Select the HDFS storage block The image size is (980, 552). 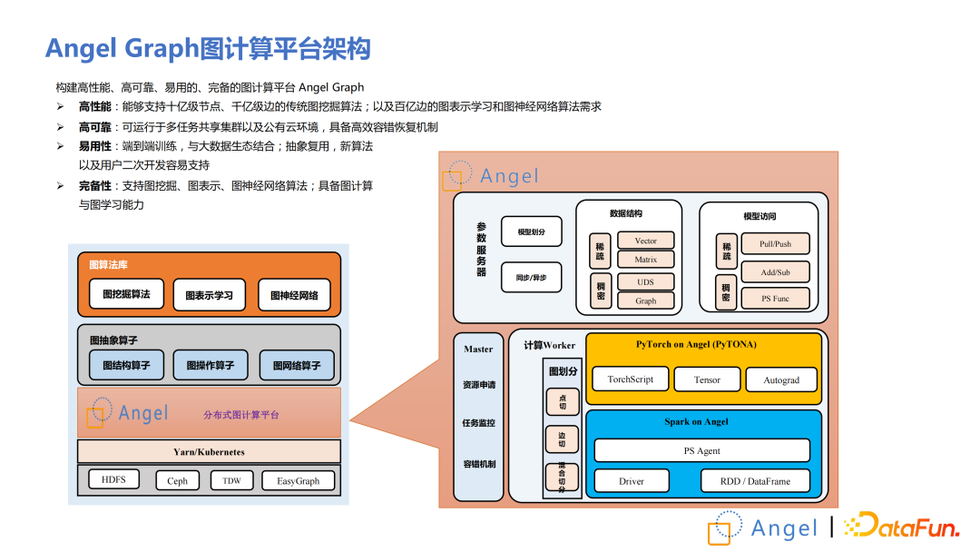pyautogui.click(x=113, y=479)
